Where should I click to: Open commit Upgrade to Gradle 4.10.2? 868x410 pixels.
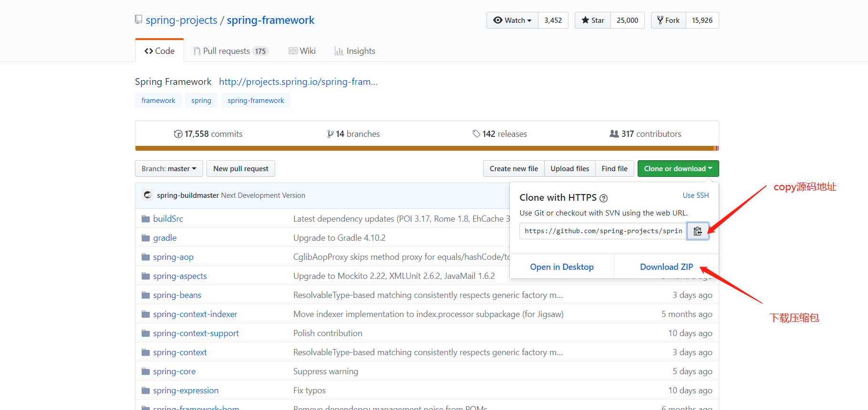pyautogui.click(x=340, y=238)
